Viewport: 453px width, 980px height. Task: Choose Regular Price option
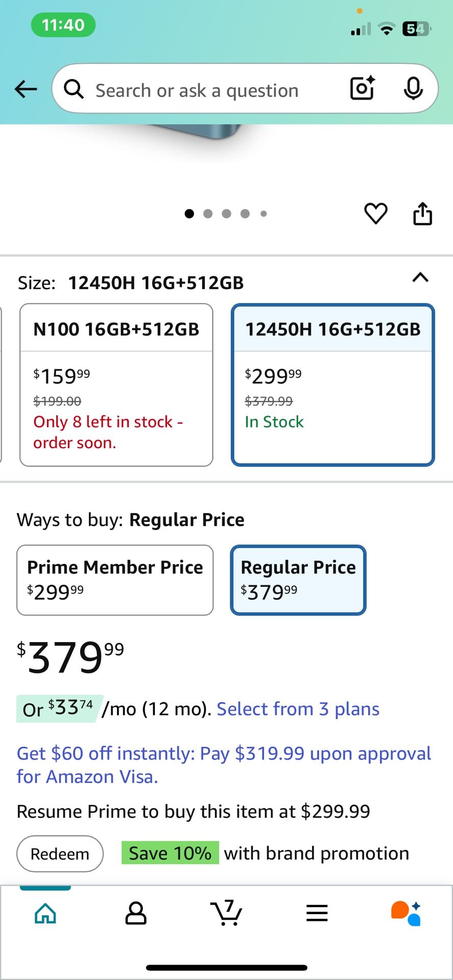click(298, 580)
